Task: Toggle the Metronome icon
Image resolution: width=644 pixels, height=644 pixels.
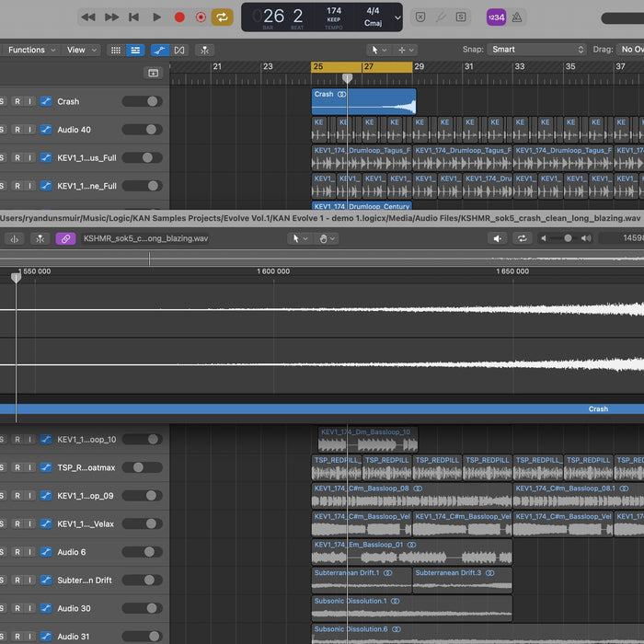Action: pyautogui.click(x=517, y=17)
